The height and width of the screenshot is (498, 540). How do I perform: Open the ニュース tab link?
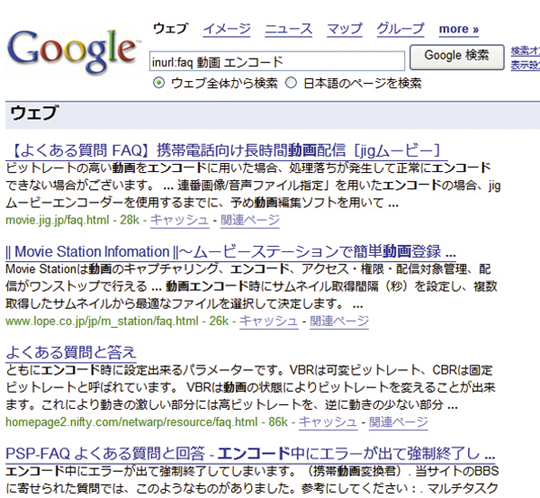coord(289,29)
